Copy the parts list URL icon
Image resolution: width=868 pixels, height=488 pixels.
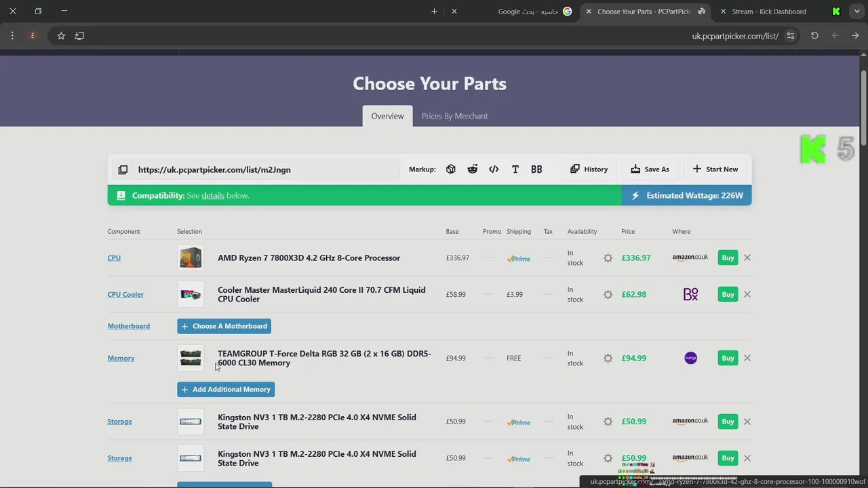(123, 169)
